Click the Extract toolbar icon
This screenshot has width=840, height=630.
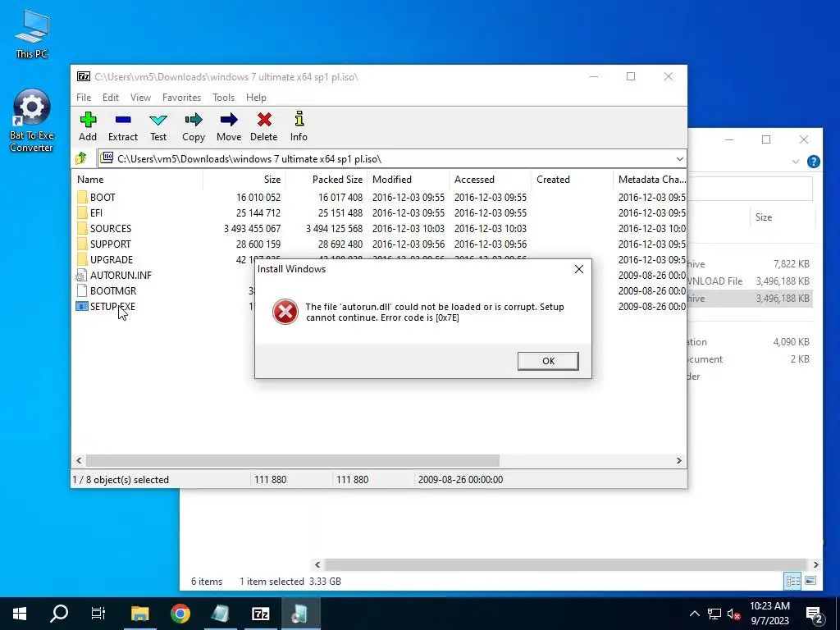click(123, 120)
